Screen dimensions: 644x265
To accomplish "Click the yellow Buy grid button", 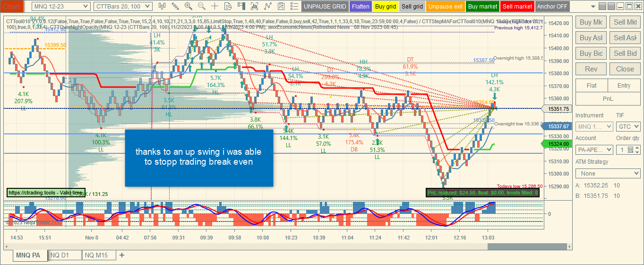I will [386, 7].
